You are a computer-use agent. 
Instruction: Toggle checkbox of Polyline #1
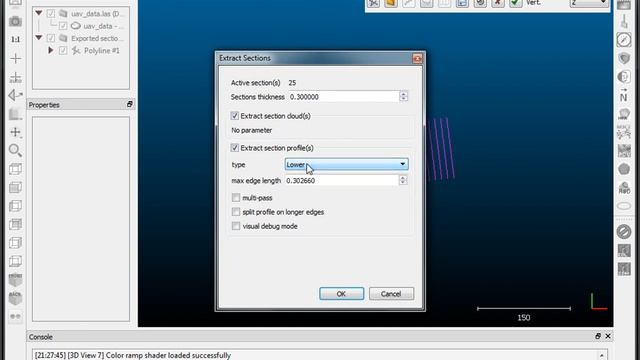63,50
